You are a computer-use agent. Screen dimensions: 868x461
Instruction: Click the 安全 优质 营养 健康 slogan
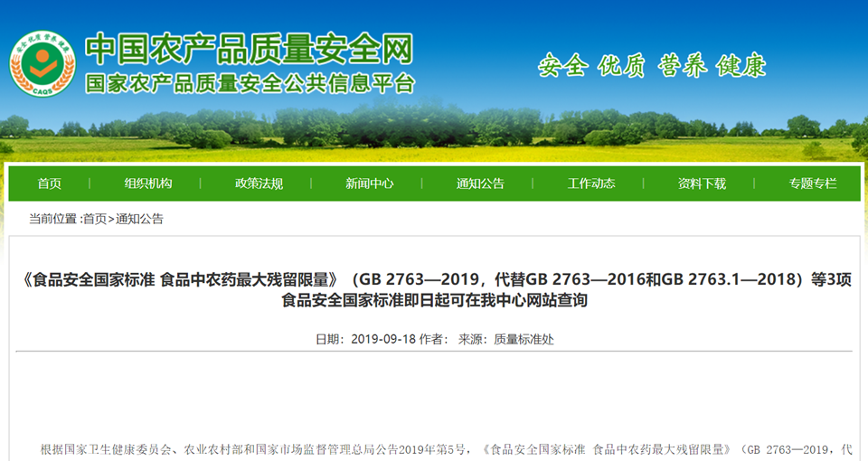point(652,65)
